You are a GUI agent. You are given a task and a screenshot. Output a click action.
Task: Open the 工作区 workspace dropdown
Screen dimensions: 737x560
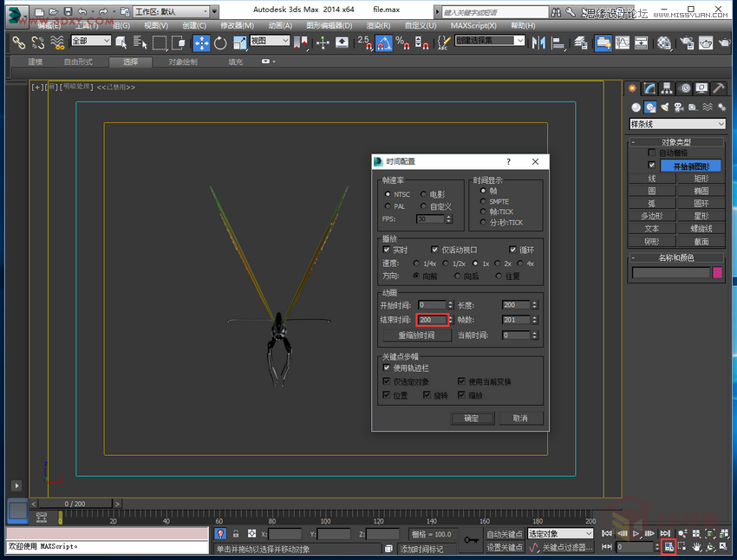click(172, 12)
